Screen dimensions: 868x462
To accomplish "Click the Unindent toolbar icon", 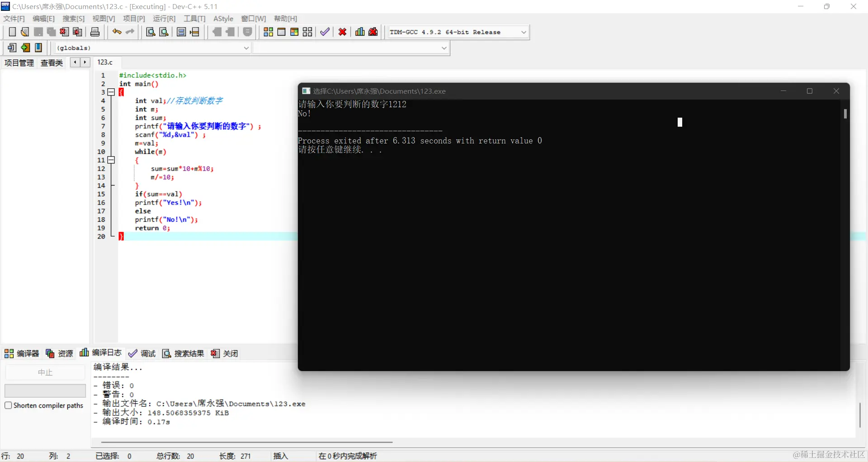I will coord(231,32).
